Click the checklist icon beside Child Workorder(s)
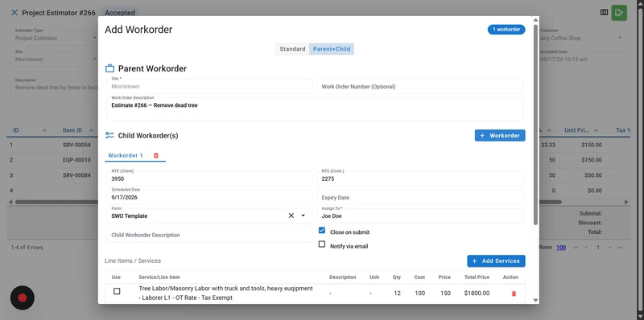This screenshot has width=644, height=320. (x=109, y=135)
